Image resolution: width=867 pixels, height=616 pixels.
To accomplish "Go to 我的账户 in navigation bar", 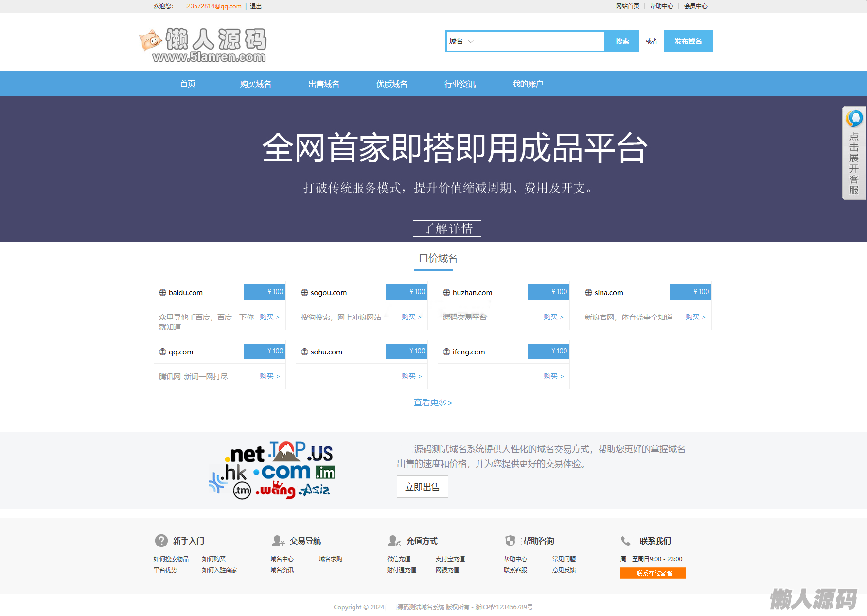I will click(528, 84).
